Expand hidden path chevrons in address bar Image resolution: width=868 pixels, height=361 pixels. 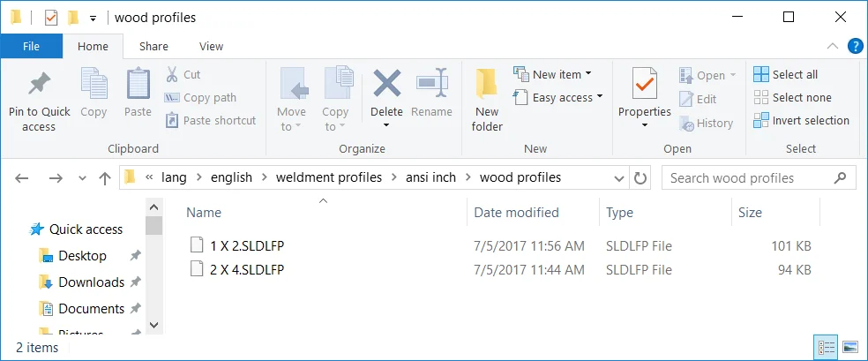pos(148,177)
